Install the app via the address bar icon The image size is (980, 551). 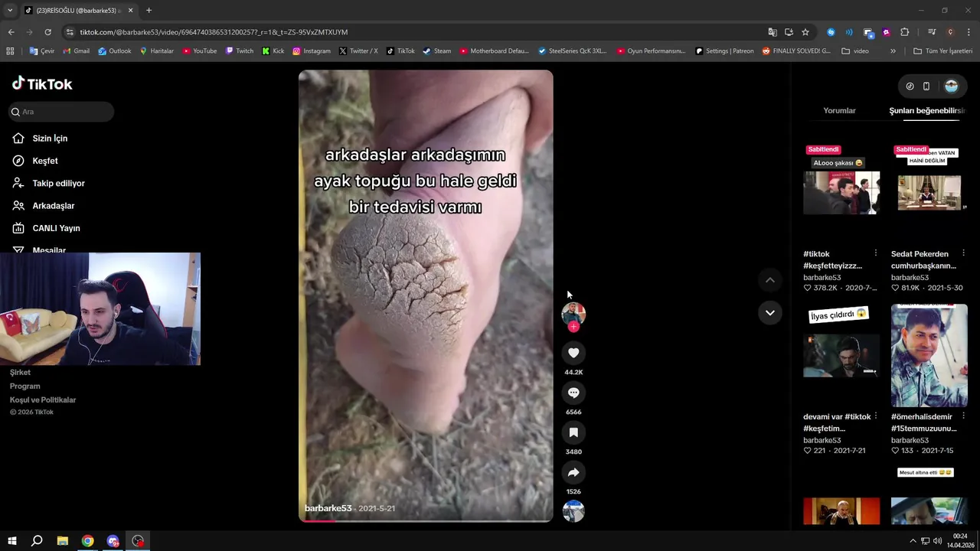[x=789, y=32]
